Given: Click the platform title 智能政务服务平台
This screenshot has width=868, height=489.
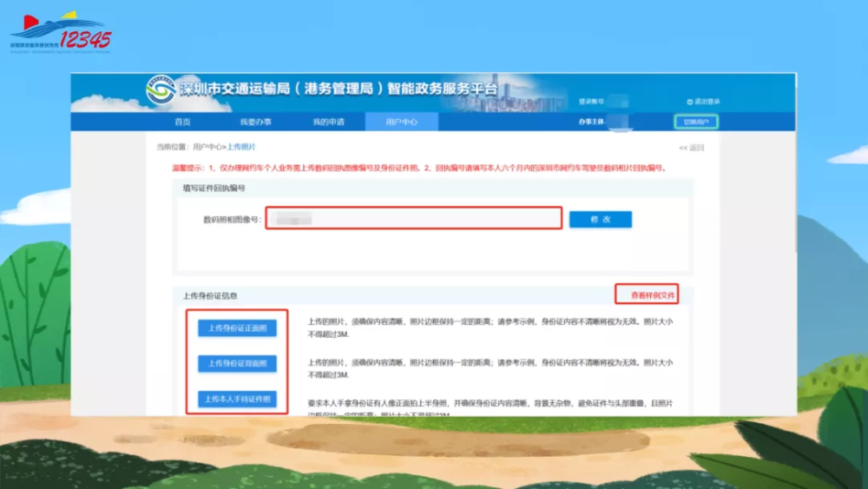Looking at the screenshot, I should pos(442,89).
